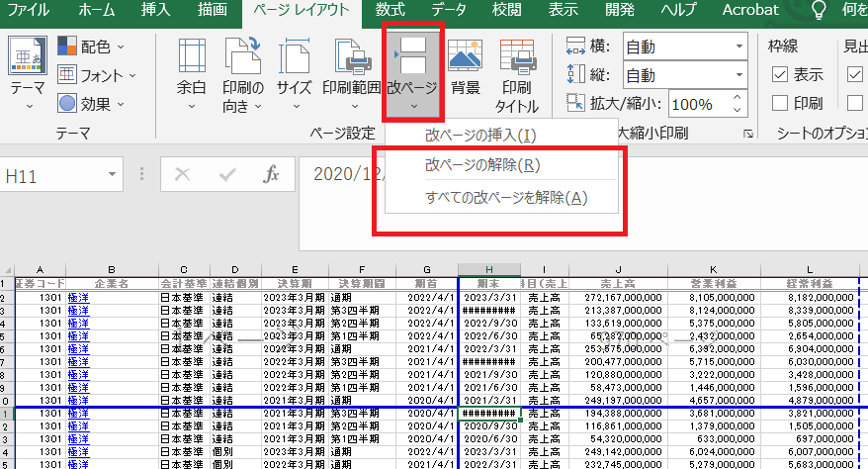Click the 印刷タイトル print titles icon
The width and height of the screenshot is (868, 469).
[x=516, y=56]
